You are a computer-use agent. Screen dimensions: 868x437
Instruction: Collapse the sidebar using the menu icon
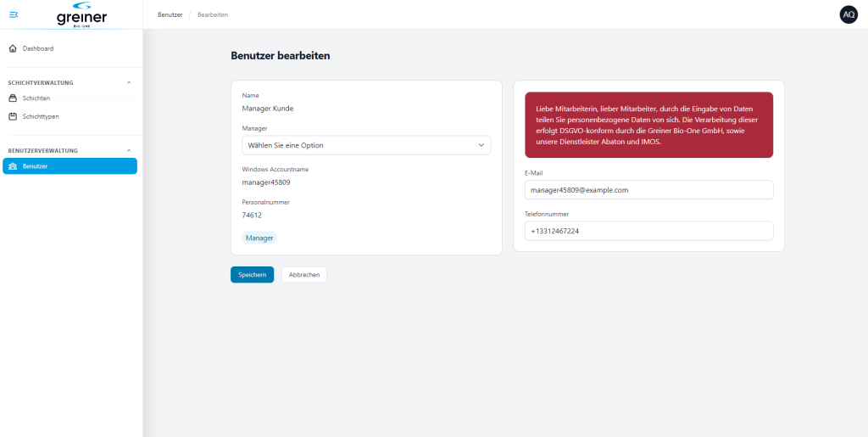click(x=14, y=14)
